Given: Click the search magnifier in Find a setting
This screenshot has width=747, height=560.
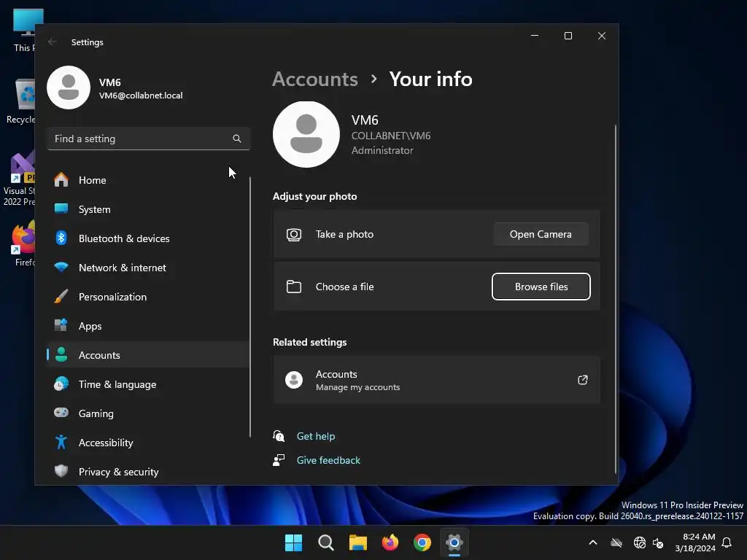Looking at the screenshot, I should [237, 139].
